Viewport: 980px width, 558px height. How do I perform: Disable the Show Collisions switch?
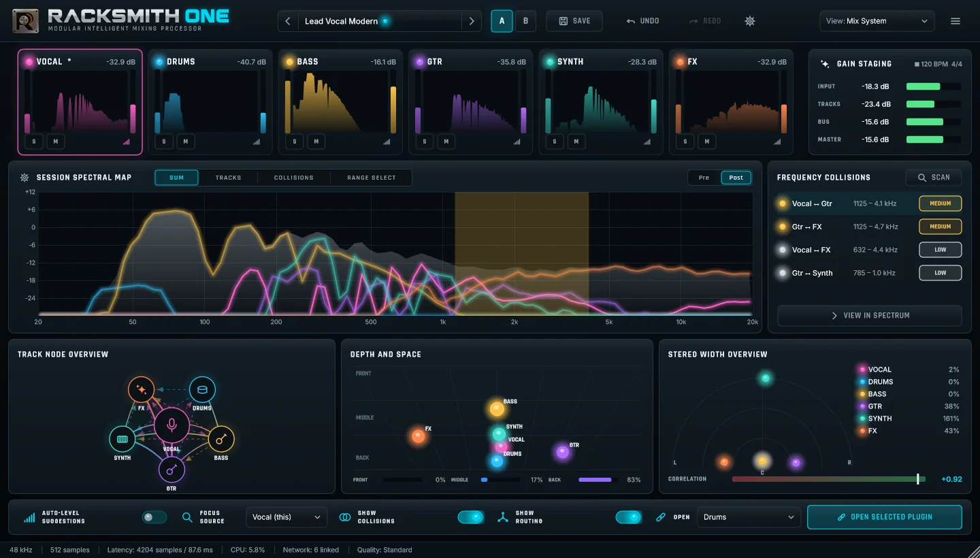[471, 517]
